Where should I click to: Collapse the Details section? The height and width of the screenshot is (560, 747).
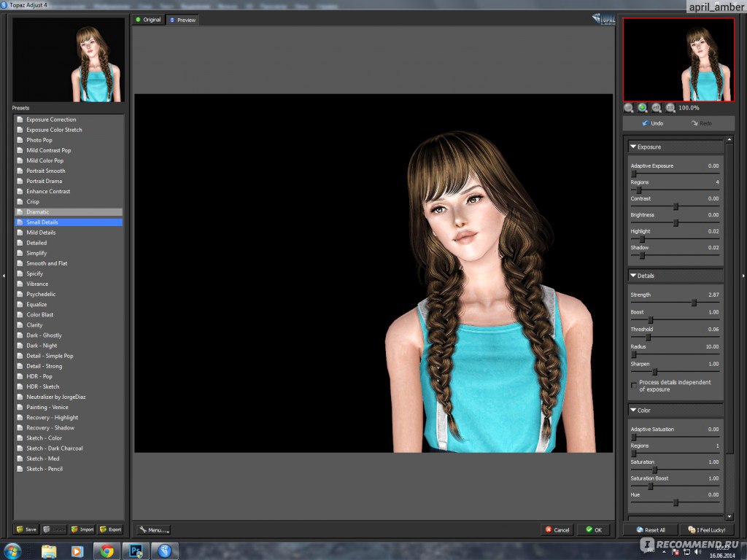pyautogui.click(x=633, y=276)
